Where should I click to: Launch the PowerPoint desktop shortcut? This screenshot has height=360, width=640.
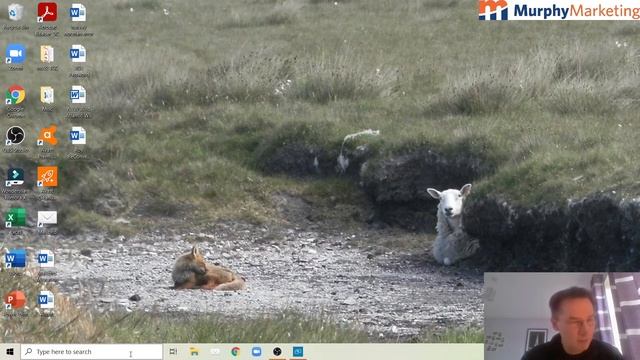point(16,300)
